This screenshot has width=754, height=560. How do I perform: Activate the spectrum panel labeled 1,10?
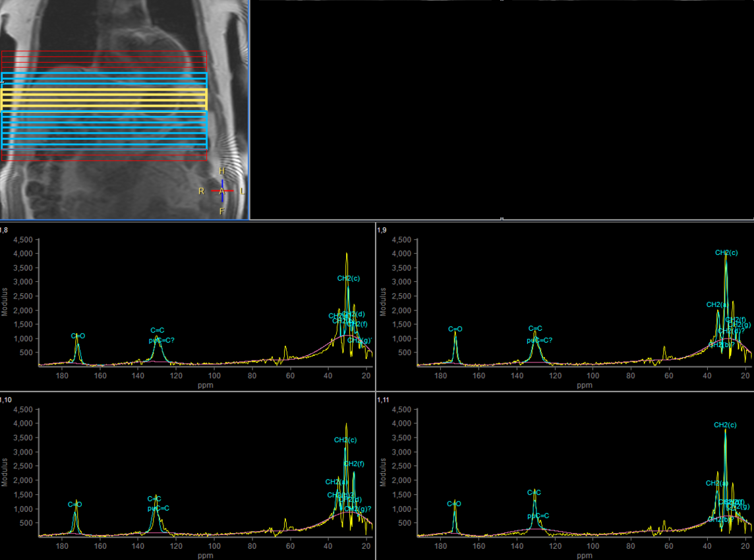pyautogui.click(x=188, y=474)
